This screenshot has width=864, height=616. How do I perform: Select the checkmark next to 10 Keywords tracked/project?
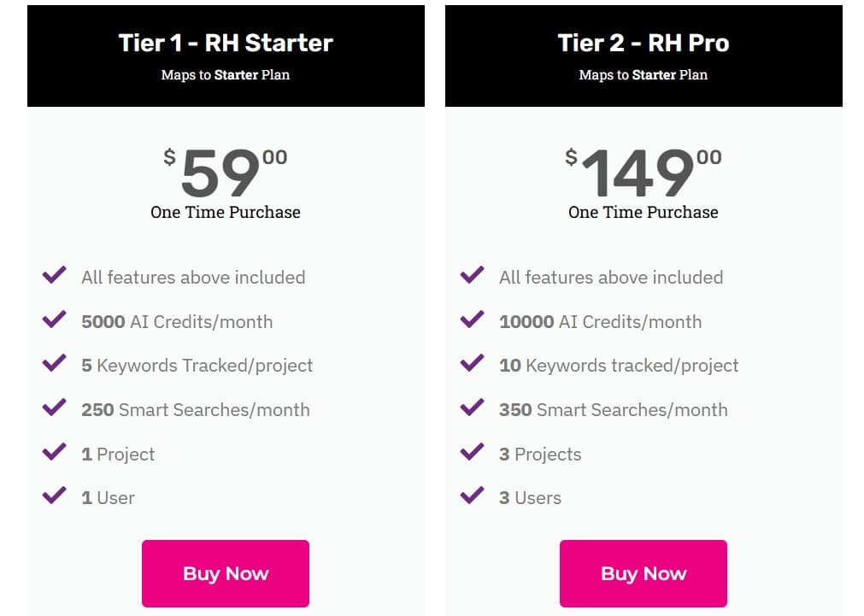click(471, 365)
